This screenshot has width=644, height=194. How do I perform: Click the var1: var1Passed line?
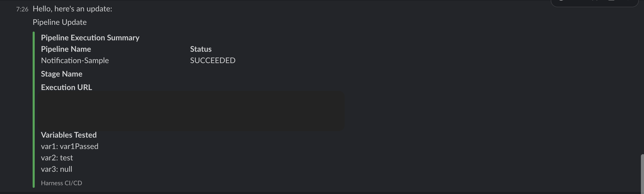(x=70, y=146)
